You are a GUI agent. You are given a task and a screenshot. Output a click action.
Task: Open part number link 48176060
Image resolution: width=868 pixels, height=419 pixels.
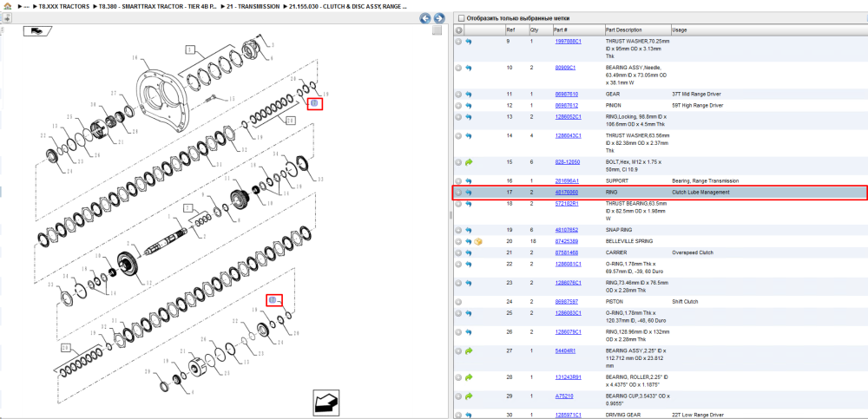pyautogui.click(x=566, y=192)
